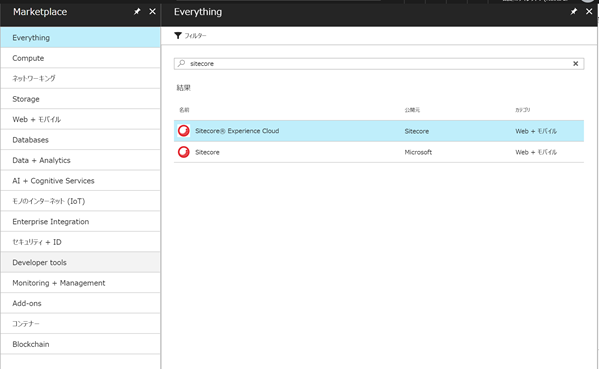Clear the sitecore search text
This screenshot has height=369, width=599.
(575, 64)
